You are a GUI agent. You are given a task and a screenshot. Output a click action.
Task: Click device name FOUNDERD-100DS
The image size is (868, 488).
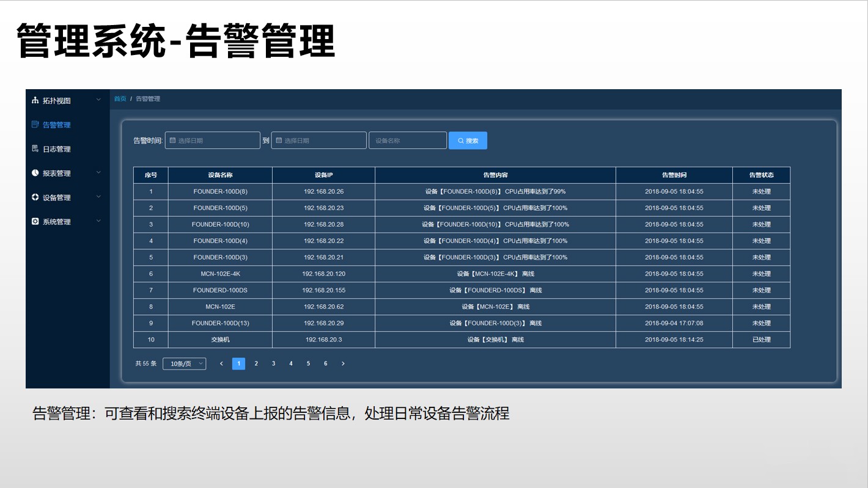220,291
